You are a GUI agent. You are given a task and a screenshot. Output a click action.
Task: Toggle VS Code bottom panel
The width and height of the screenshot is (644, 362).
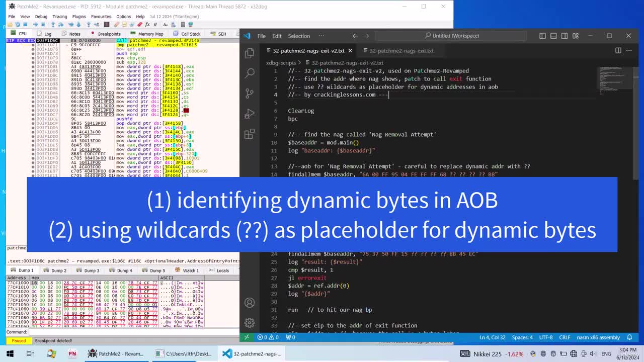click(x=553, y=36)
